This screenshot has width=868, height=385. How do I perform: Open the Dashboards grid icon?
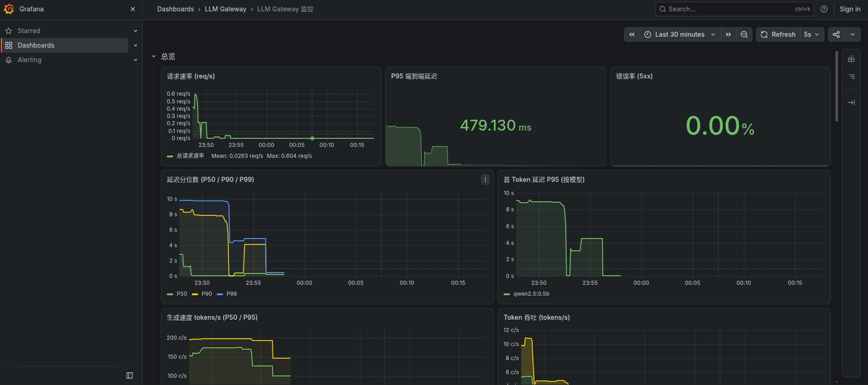[x=9, y=45]
